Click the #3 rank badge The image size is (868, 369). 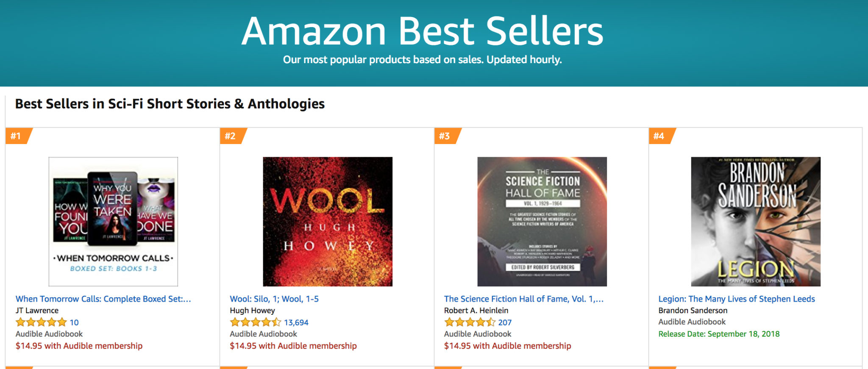pos(447,136)
